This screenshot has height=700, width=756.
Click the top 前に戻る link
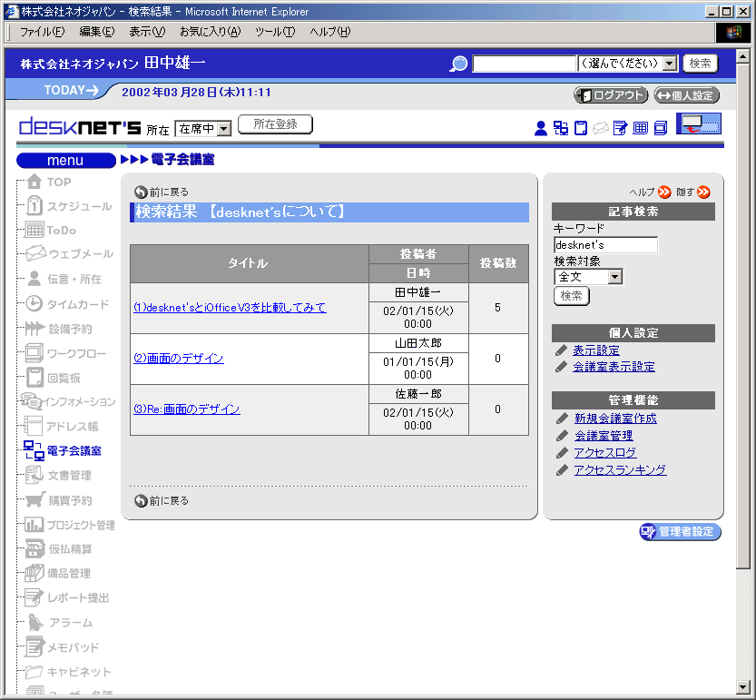tap(162, 192)
